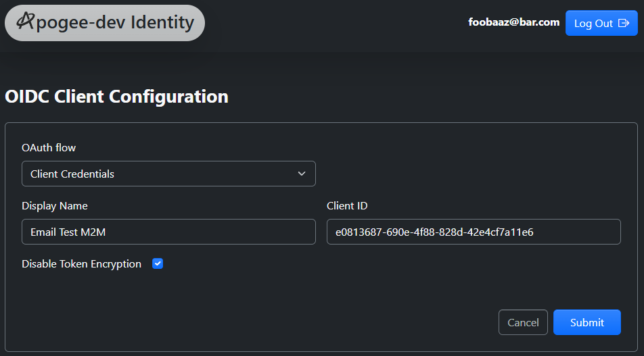Uncheck Disable Token Encryption checkbox
644x356 pixels.
158,263
